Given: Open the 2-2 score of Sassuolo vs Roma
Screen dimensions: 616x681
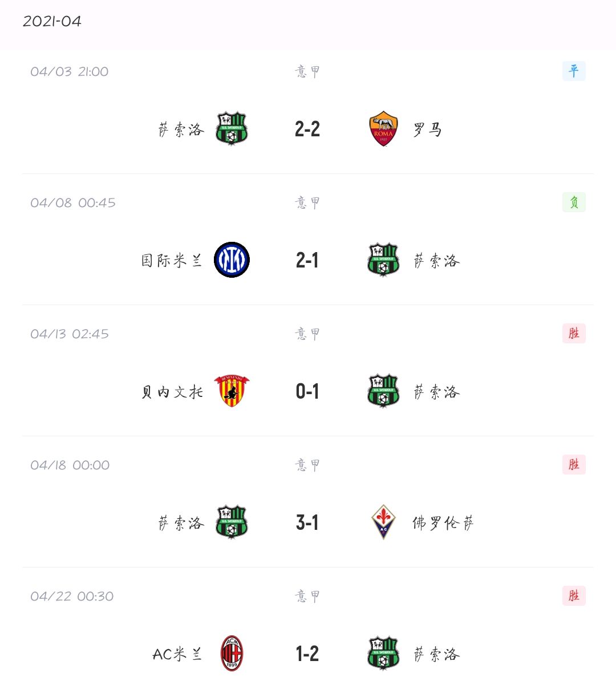Looking at the screenshot, I should pos(307,129).
